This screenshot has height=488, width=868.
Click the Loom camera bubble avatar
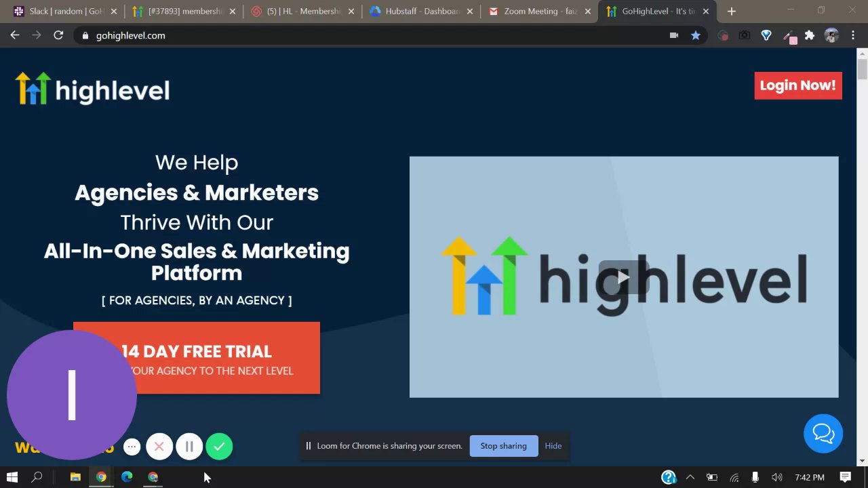coord(71,395)
